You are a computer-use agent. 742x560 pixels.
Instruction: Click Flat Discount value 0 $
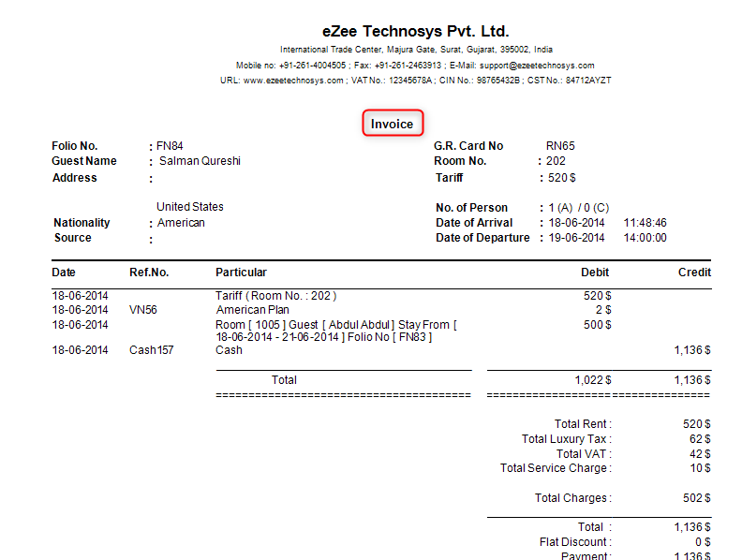coord(703,542)
